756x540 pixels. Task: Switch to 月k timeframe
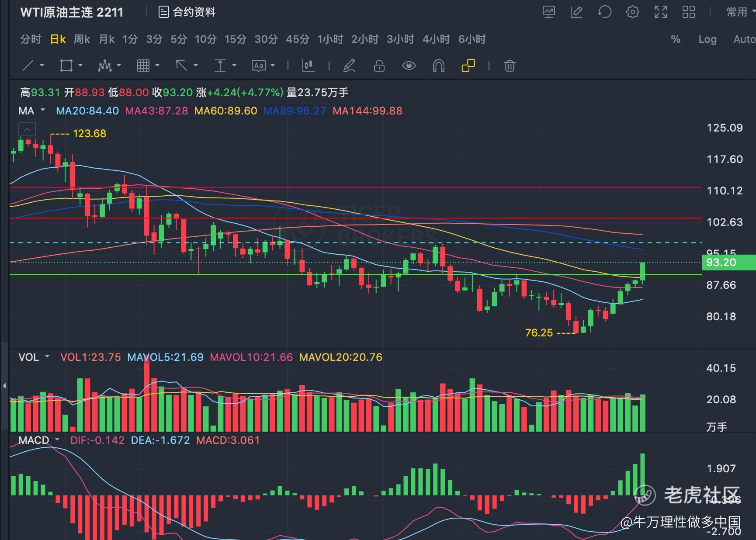pyautogui.click(x=107, y=39)
